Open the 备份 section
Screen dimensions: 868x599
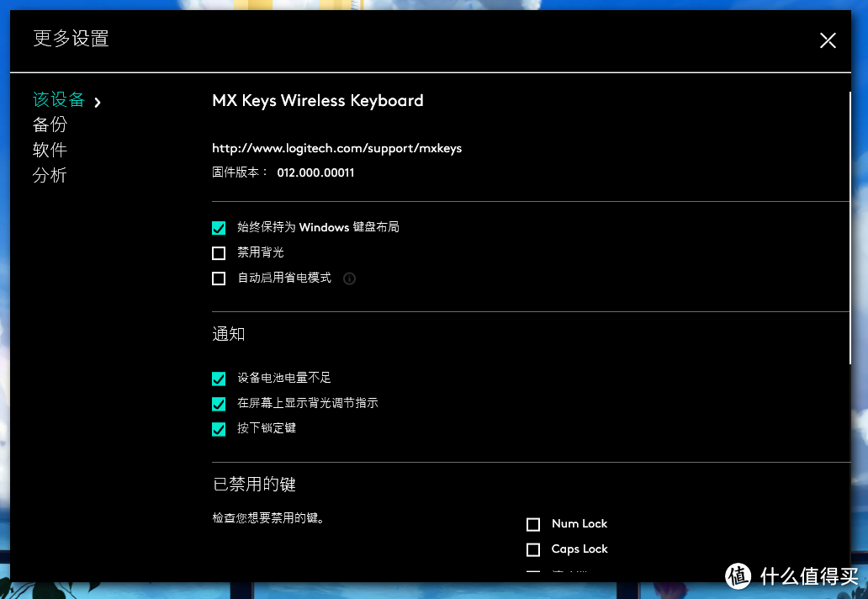[x=50, y=125]
